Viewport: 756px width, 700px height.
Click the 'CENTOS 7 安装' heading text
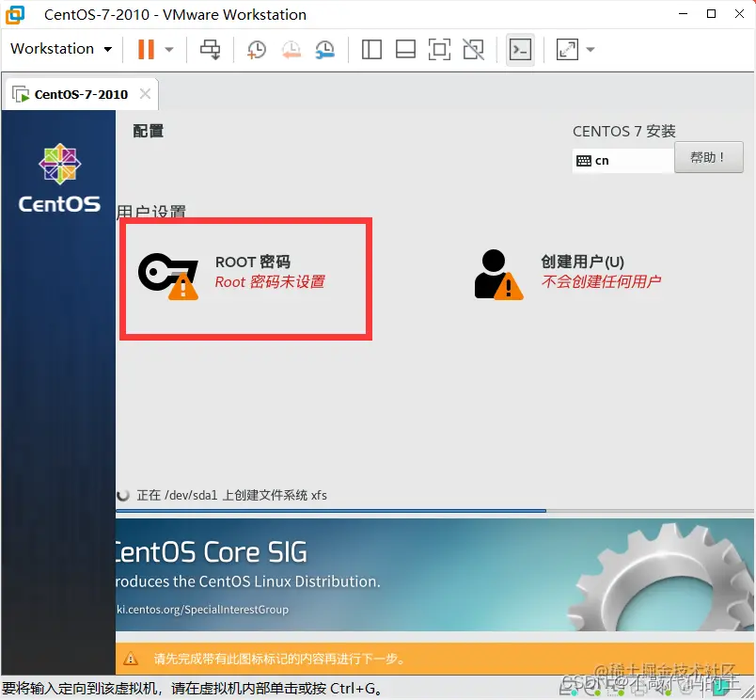point(624,131)
